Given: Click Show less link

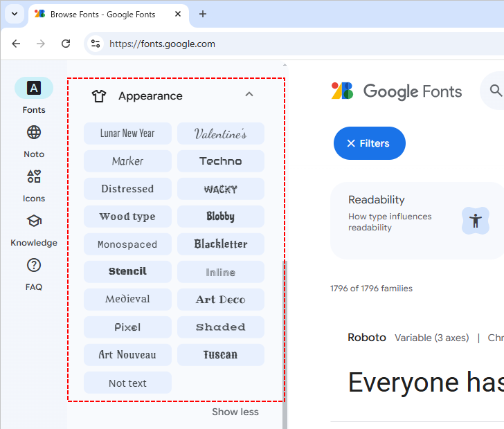Looking at the screenshot, I should (235, 412).
